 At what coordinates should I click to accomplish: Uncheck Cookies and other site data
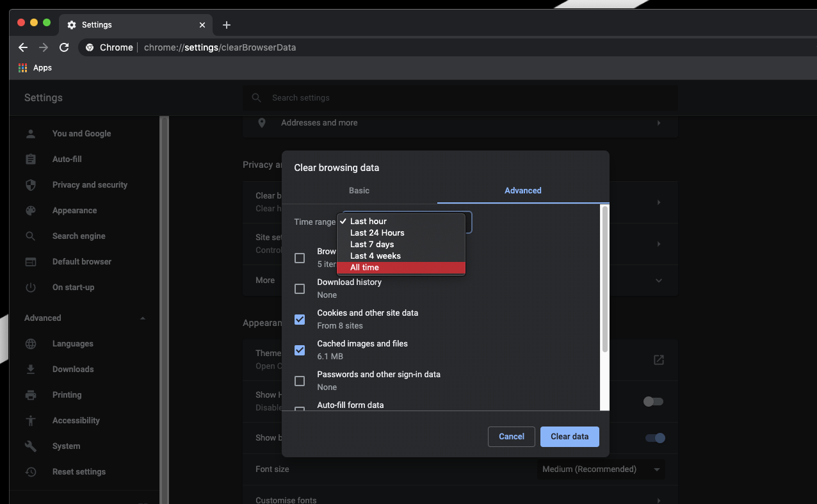[x=300, y=320]
